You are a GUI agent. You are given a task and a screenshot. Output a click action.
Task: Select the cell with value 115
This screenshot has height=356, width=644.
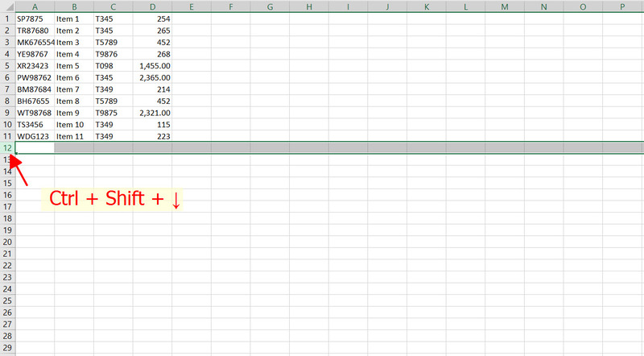click(x=152, y=125)
